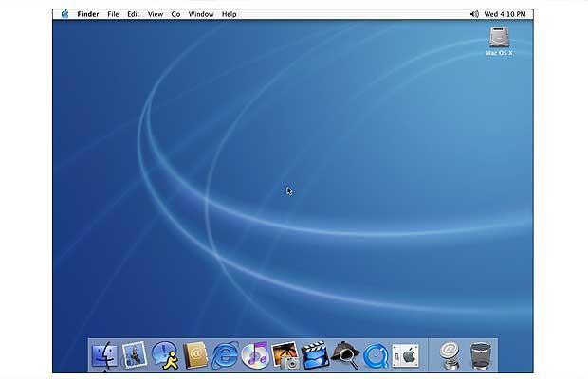This screenshot has width=588, height=379.
Task: Open QuickTime Player from the Dock
Action: pyautogui.click(x=376, y=355)
